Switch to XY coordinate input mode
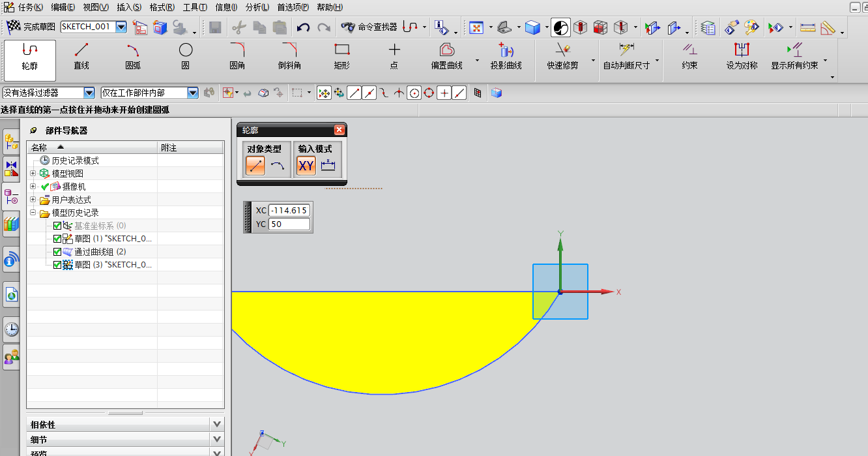The image size is (868, 456). tap(306, 166)
